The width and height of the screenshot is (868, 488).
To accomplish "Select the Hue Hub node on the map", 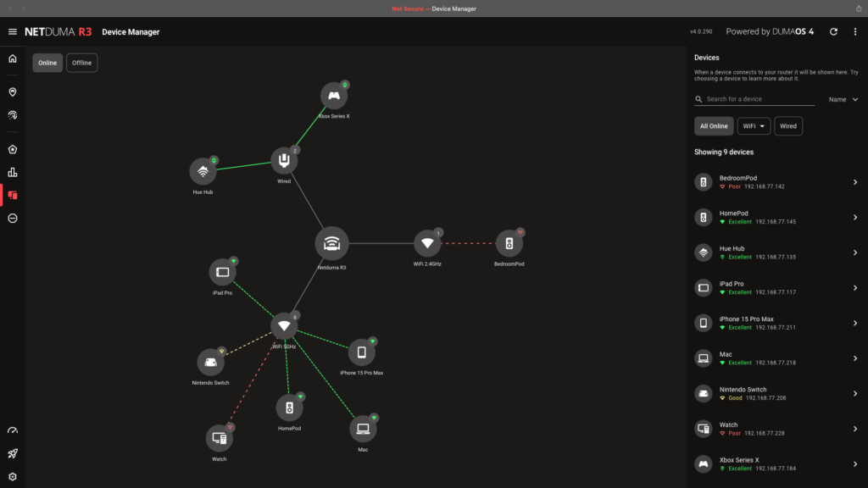I will [203, 171].
